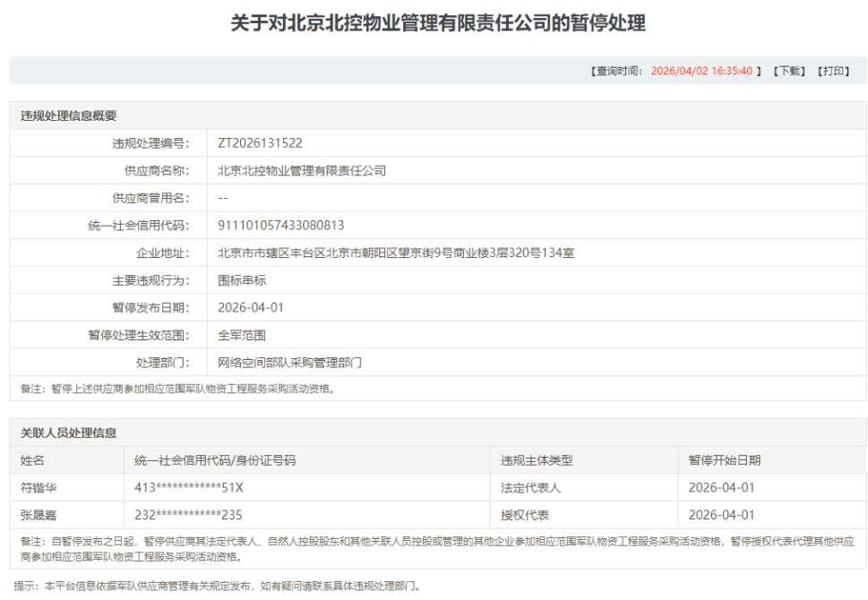
Task: Select the credit code 911101057433080813
Action: (x=280, y=226)
